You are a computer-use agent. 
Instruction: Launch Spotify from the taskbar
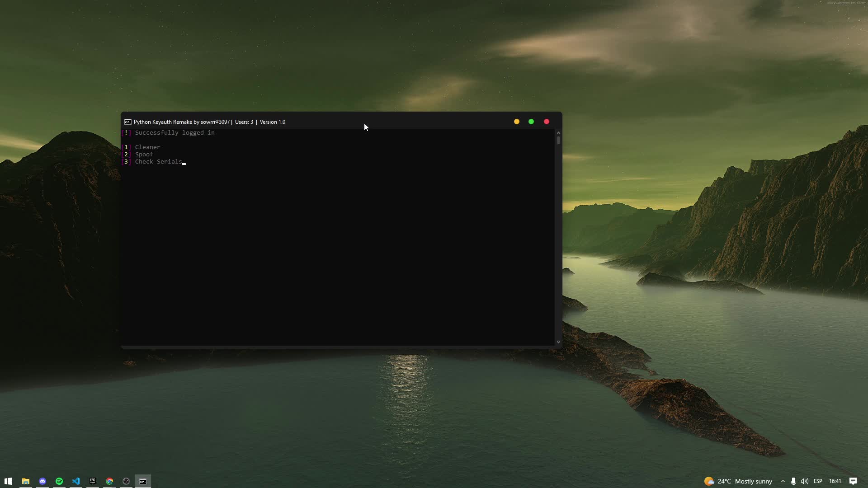coord(59,481)
